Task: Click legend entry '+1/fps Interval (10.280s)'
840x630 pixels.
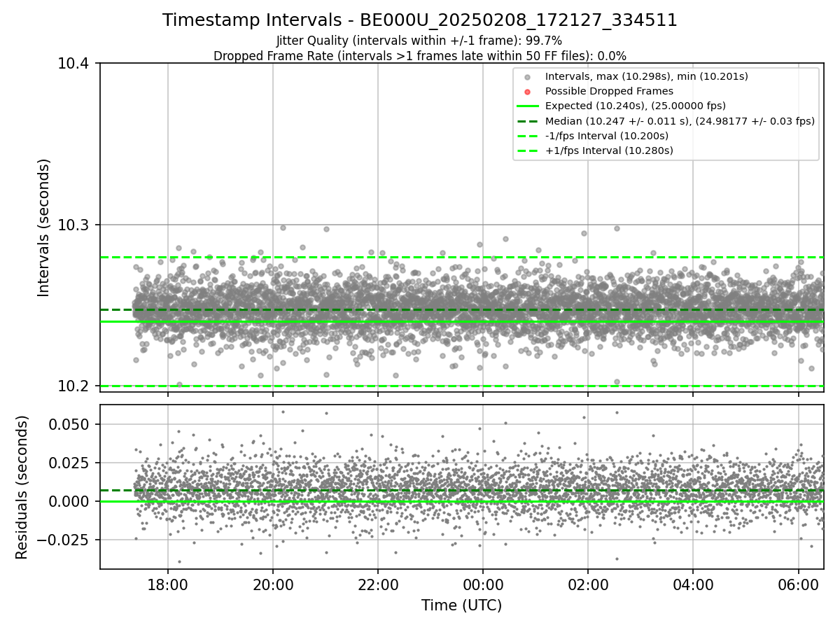Action: point(609,150)
